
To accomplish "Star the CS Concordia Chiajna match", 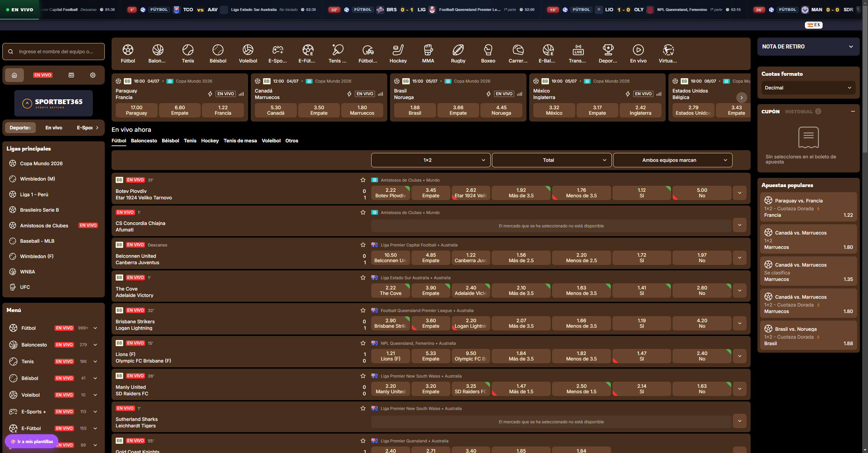I will 363,212.
